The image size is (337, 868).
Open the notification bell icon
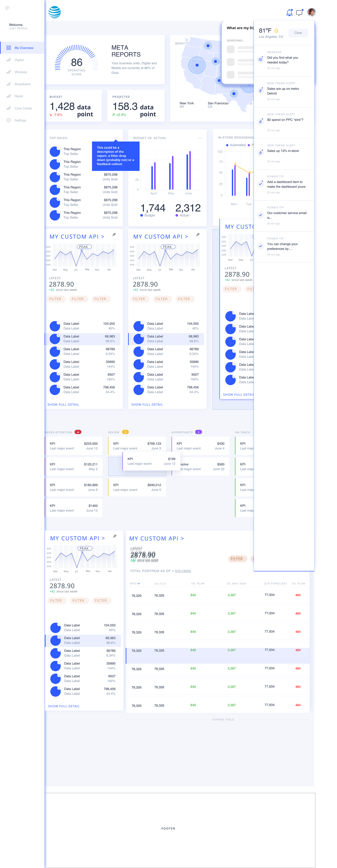pyautogui.click(x=289, y=13)
